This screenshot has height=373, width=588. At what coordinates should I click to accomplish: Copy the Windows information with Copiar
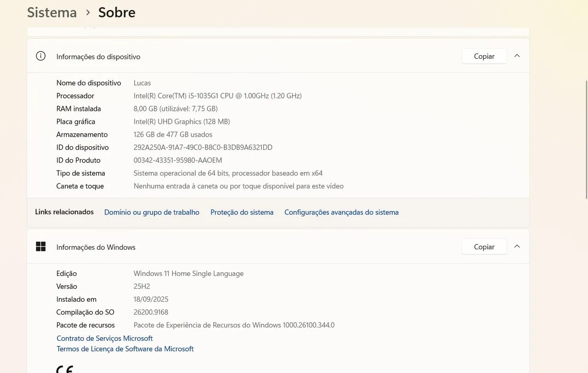(x=484, y=247)
